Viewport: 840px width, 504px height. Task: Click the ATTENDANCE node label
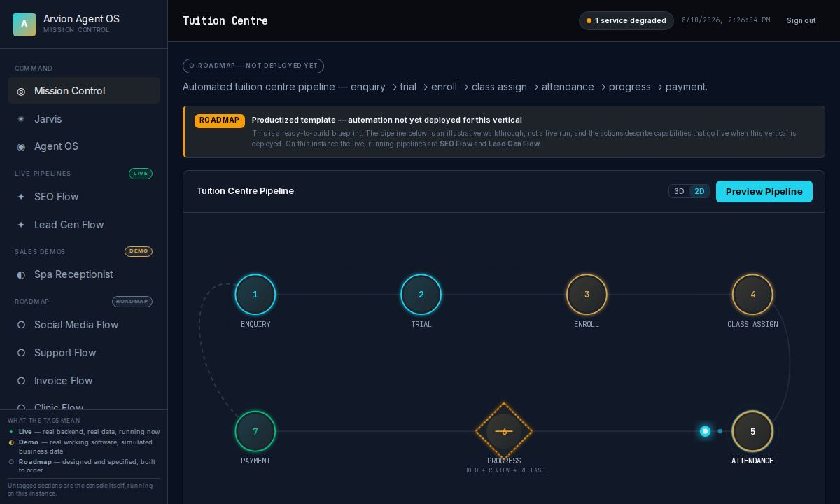(x=752, y=461)
